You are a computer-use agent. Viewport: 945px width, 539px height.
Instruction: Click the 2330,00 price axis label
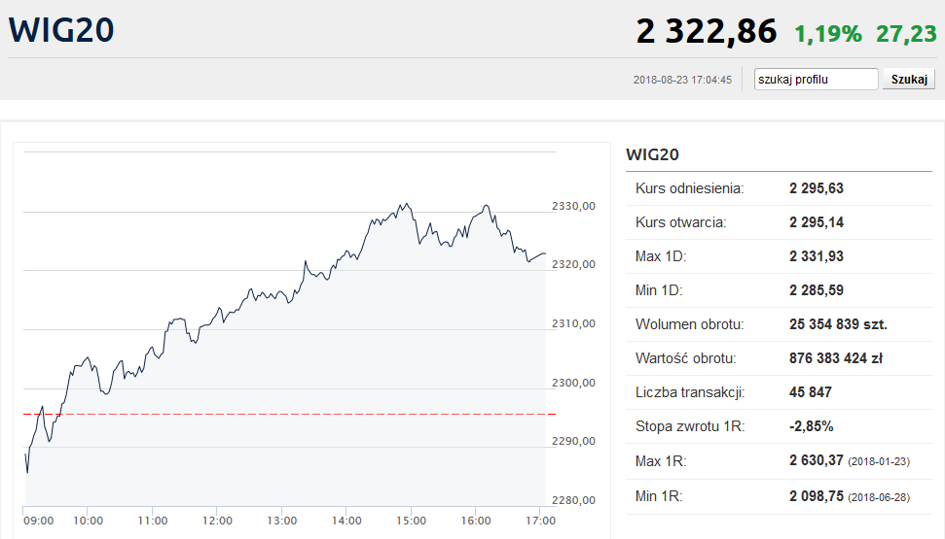coord(574,206)
